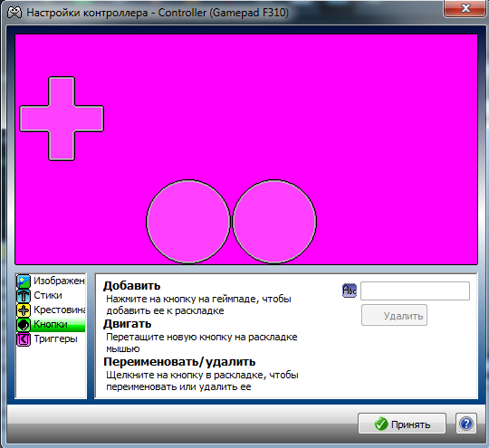
Task: Focus the button name text field
Action: click(x=415, y=291)
